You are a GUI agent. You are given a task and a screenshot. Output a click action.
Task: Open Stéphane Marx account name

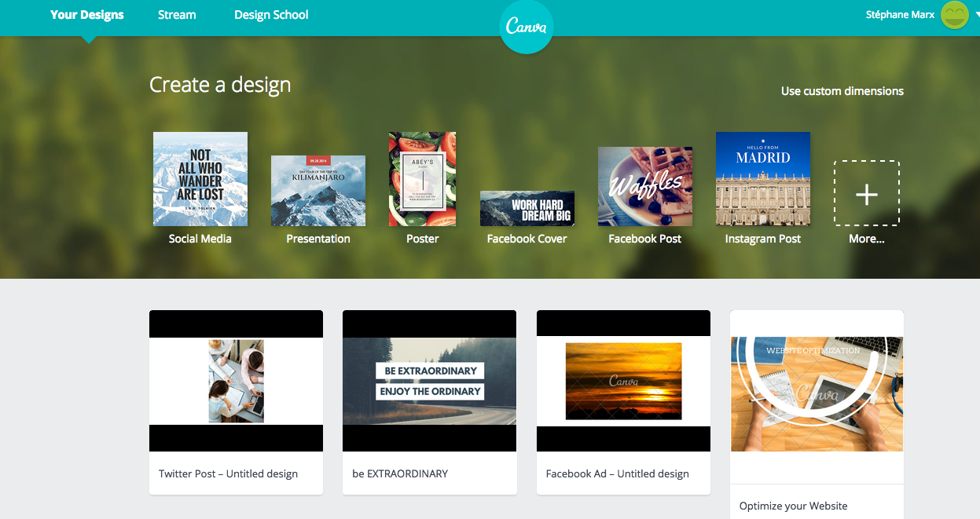[900, 15]
